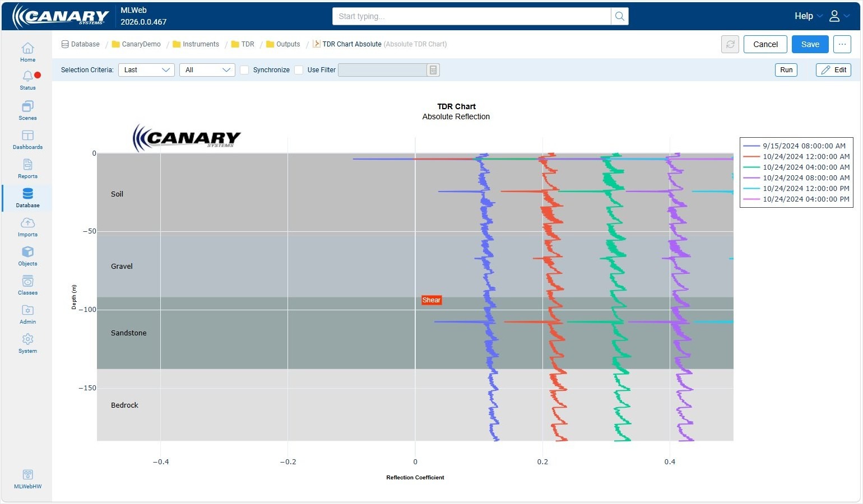The image size is (863, 504).
Task: Open the Imports cloud icon
Action: 27,223
